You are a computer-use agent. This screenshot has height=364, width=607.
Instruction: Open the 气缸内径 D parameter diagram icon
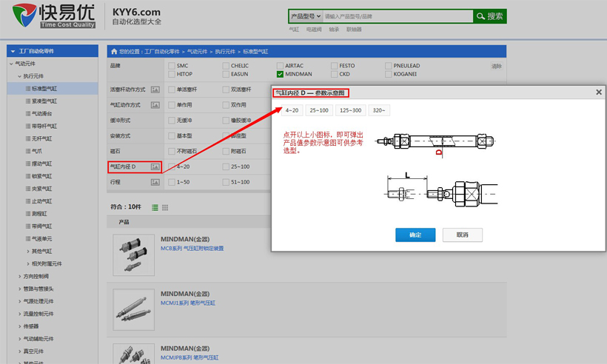(x=155, y=166)
